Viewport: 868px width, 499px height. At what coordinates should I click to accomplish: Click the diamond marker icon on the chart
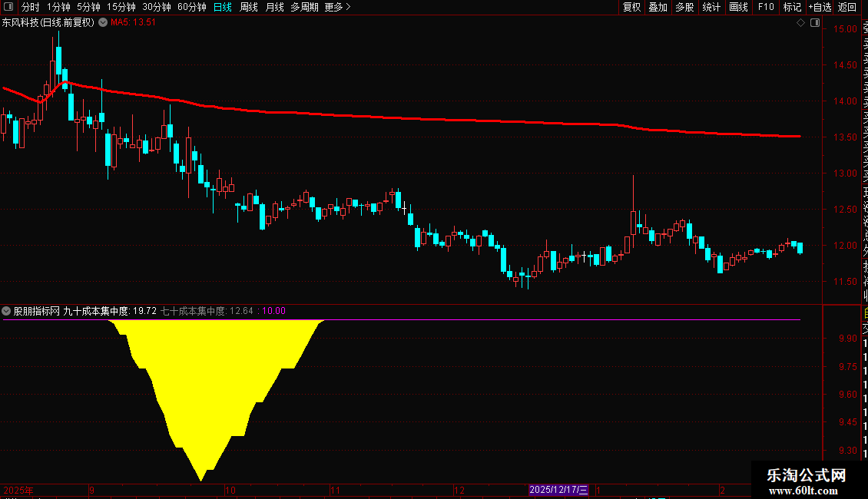pyautogui.click(x=800, y=23)
